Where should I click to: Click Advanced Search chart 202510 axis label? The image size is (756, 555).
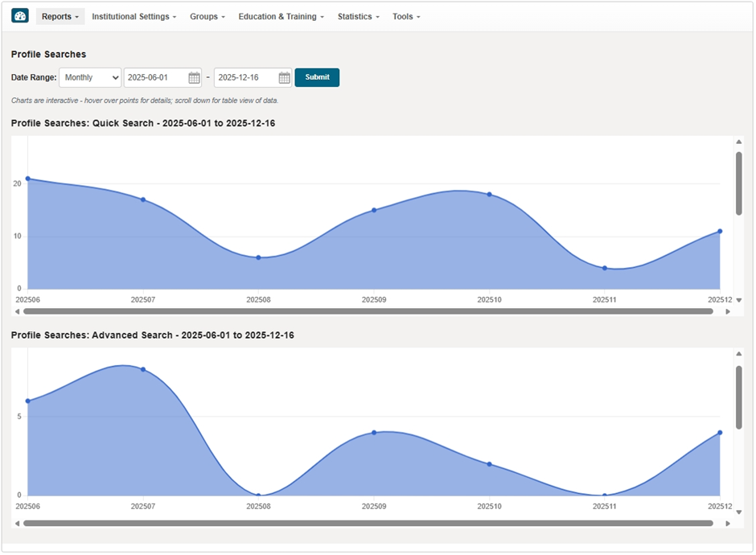click(489, 506)
